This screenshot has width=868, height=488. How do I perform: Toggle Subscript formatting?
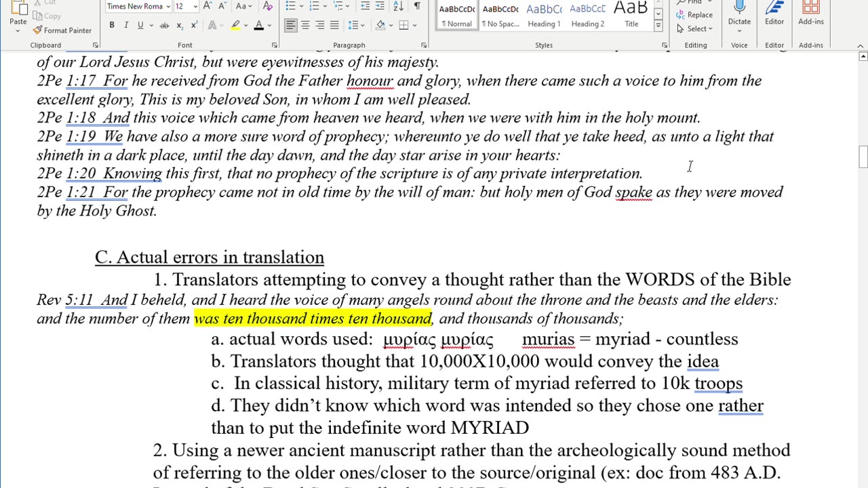180,26
